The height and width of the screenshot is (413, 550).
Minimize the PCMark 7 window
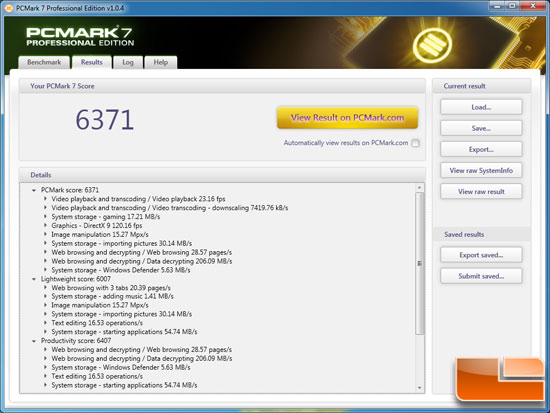496,6
